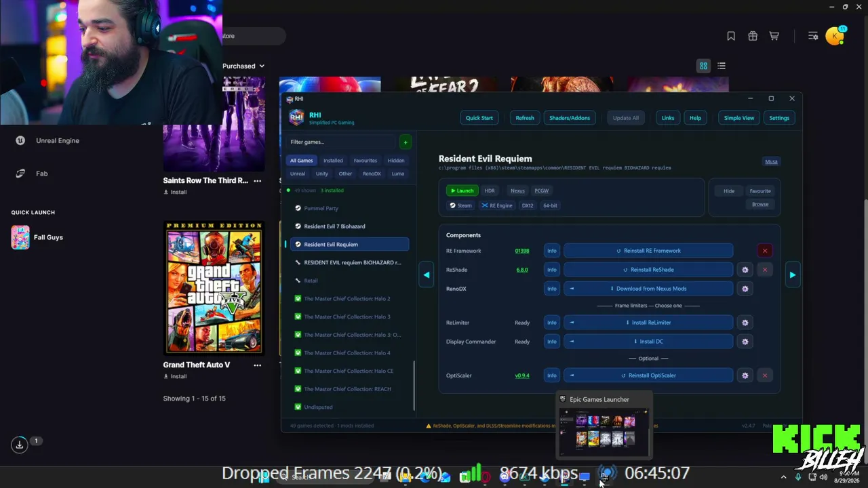Click the Epic Games Launcher taskbar preview thumbnail
The height and width of the screenshot is (488, 868).
pos(604,431)
